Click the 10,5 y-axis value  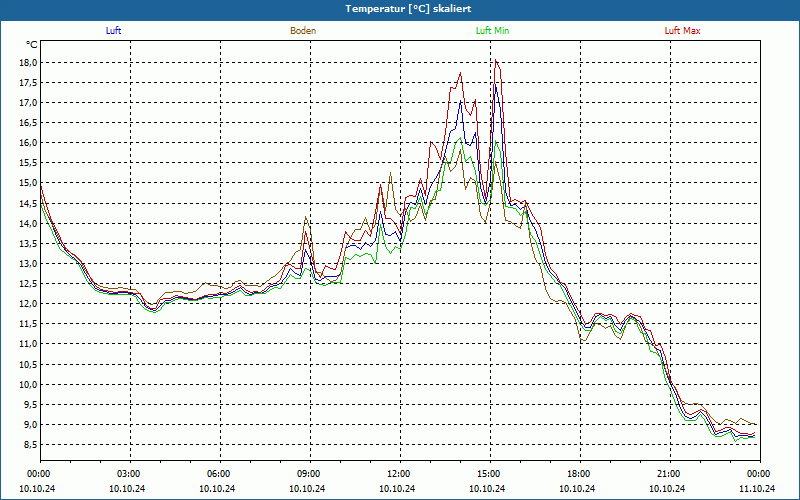(x=29, y=364)
